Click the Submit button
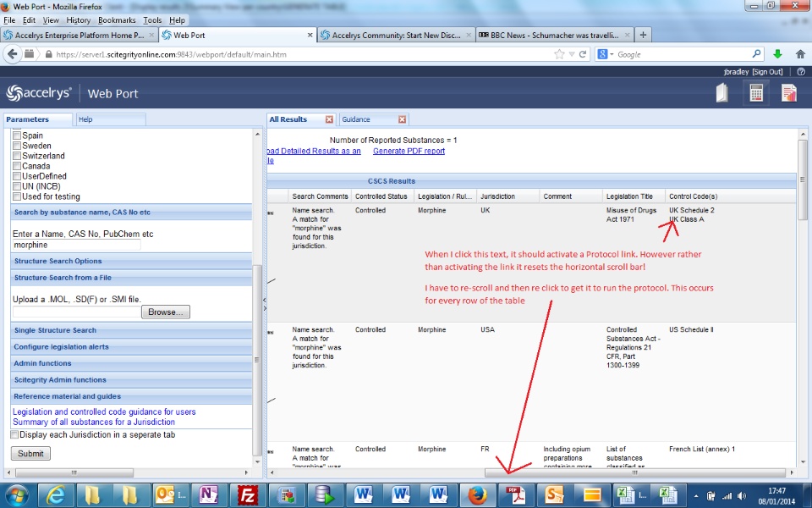Screen dimensions: 812x508 click(x=30, y=454)
